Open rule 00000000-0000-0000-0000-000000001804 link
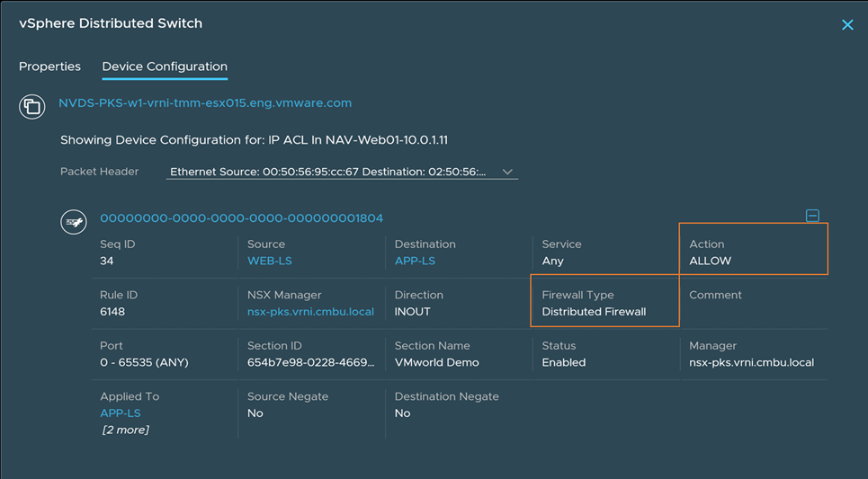 click(x=242, y=218)
